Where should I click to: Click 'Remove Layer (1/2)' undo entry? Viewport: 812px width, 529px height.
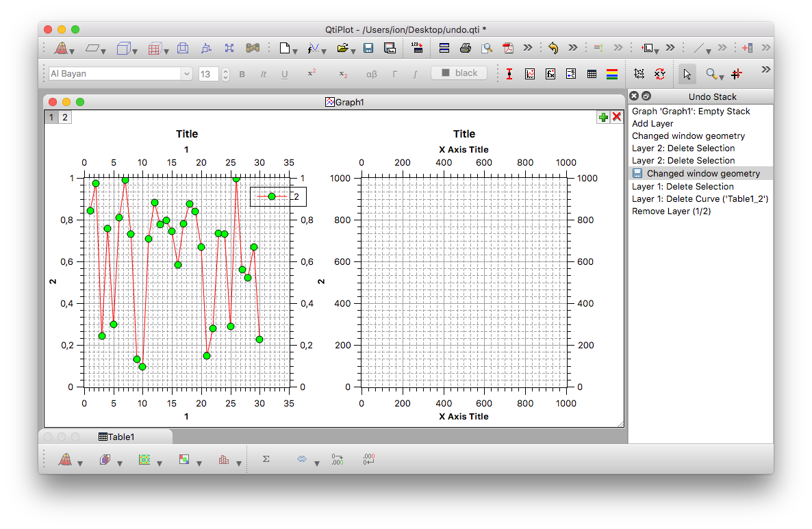(x=671, y=211)
